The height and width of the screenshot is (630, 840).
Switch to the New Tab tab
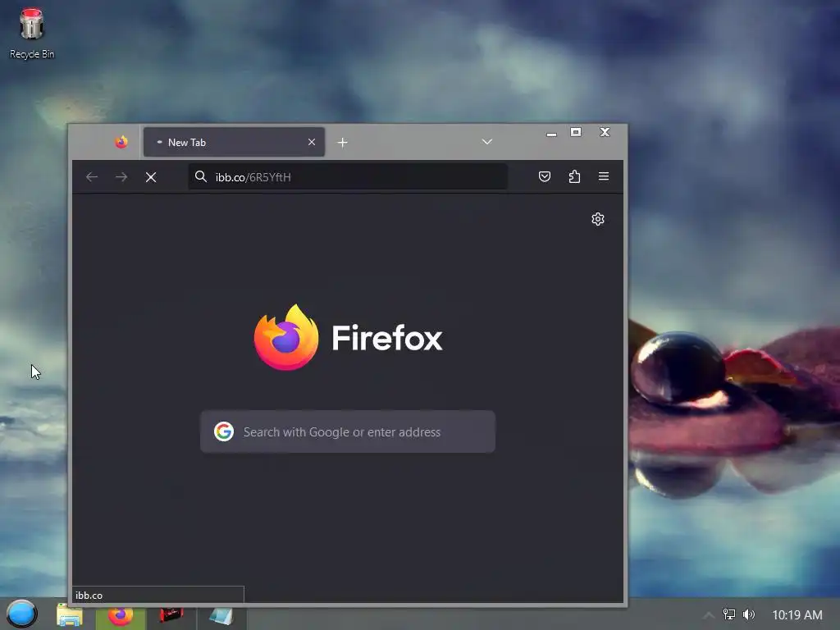click(234, 142)
